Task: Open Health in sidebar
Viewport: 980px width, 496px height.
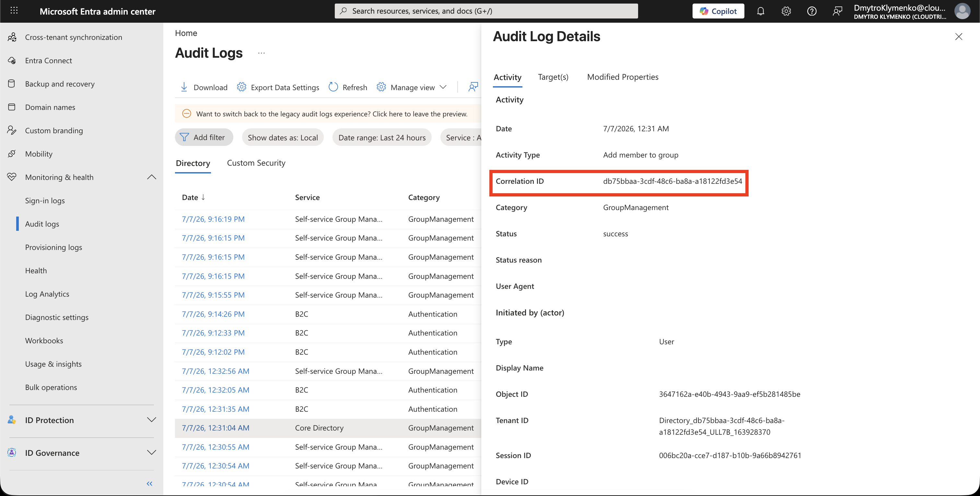Action: pos(36,270)
